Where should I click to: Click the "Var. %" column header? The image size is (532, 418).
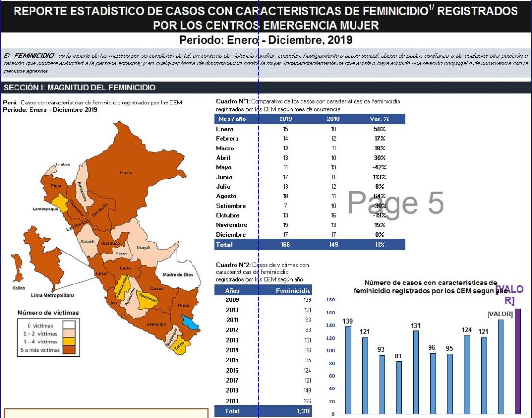point(379,119)
